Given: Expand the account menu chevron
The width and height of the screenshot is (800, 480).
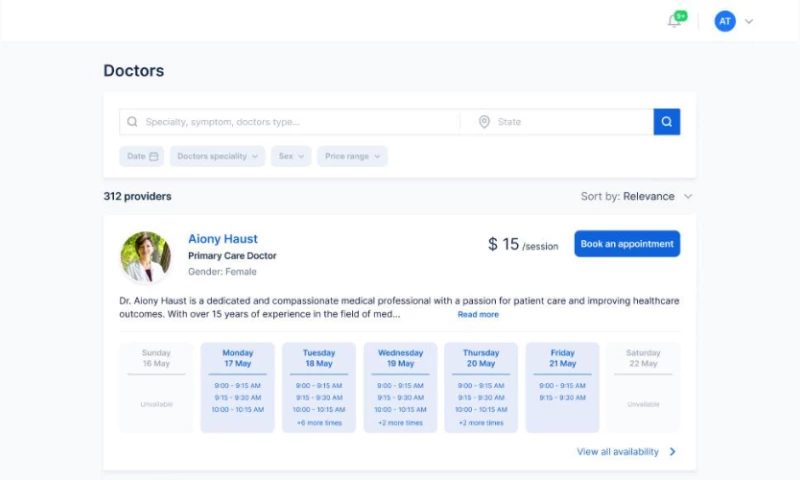Looking at the screenshot, I should [749, 21].
